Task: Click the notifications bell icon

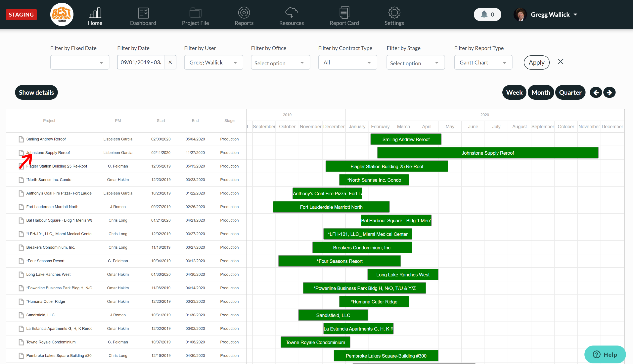Action: point(484,14)
